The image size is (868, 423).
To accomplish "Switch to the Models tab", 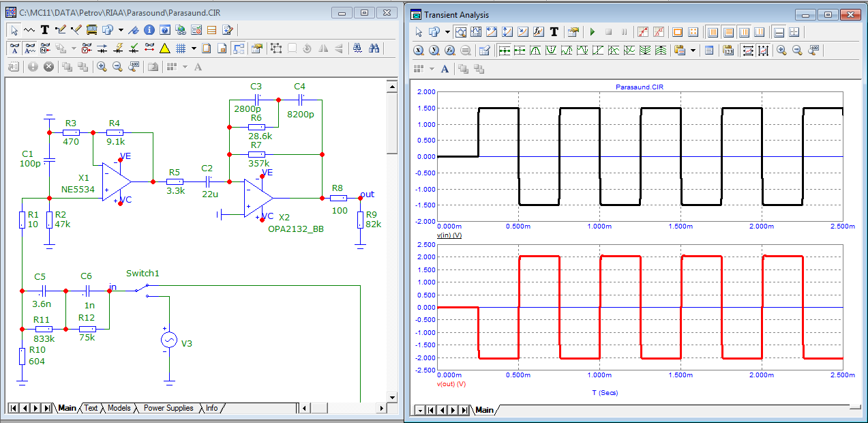I will (x=119, y=408).
